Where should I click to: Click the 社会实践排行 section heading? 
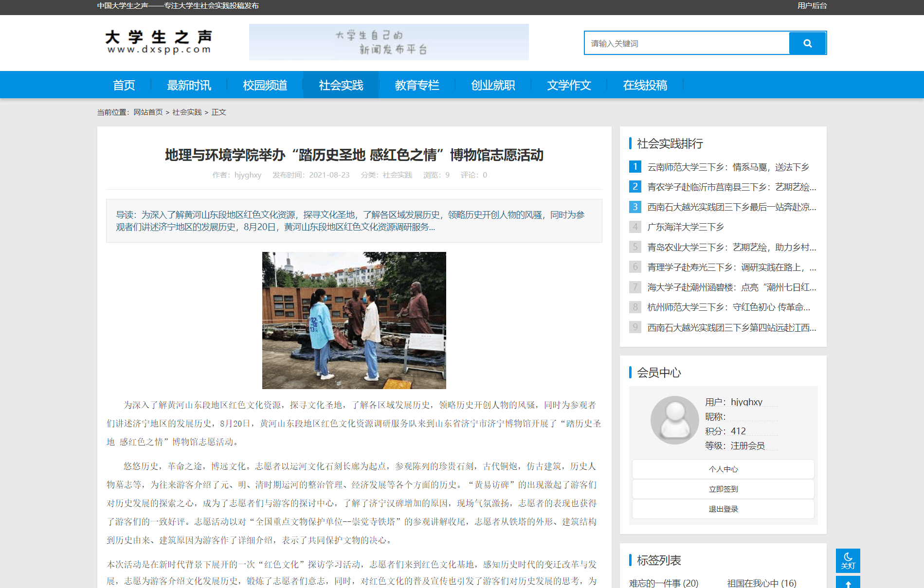pyautogui.click(x=670, y=143)
